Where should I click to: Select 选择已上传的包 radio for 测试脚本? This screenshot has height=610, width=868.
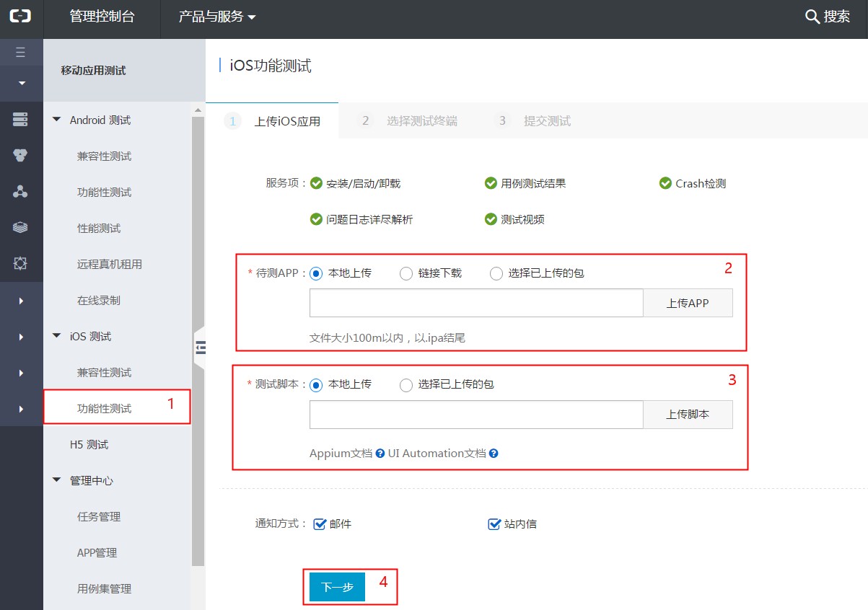point(406,384)
